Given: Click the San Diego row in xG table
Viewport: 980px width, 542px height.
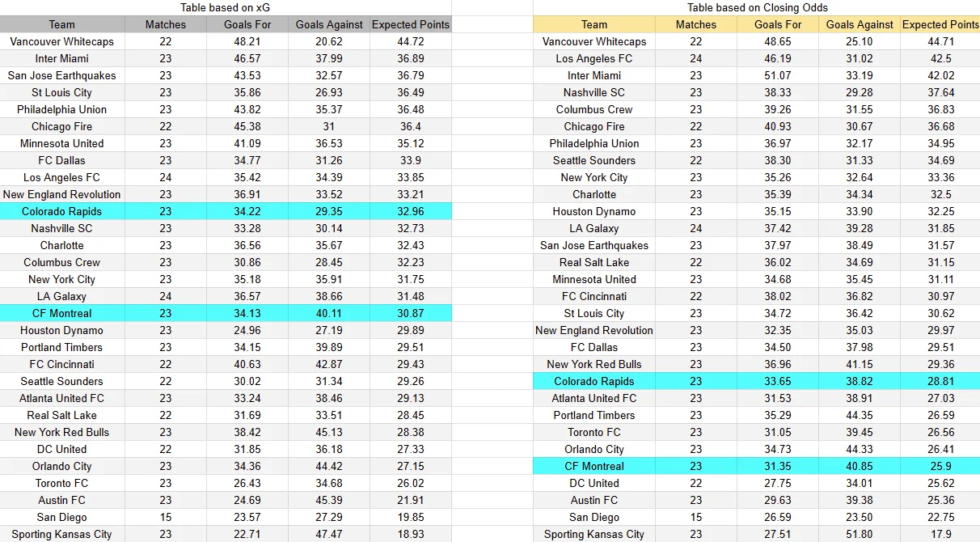Looking at the screenshot, I should coord(225,517).
